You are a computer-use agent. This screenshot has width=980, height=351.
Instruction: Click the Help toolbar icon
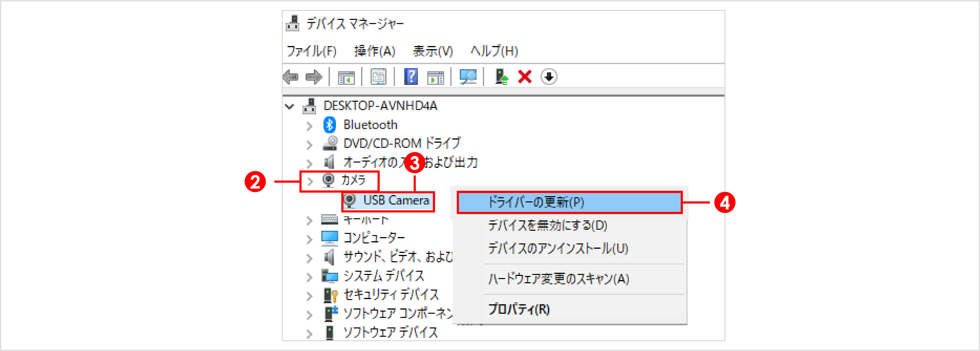click(411, 77)
